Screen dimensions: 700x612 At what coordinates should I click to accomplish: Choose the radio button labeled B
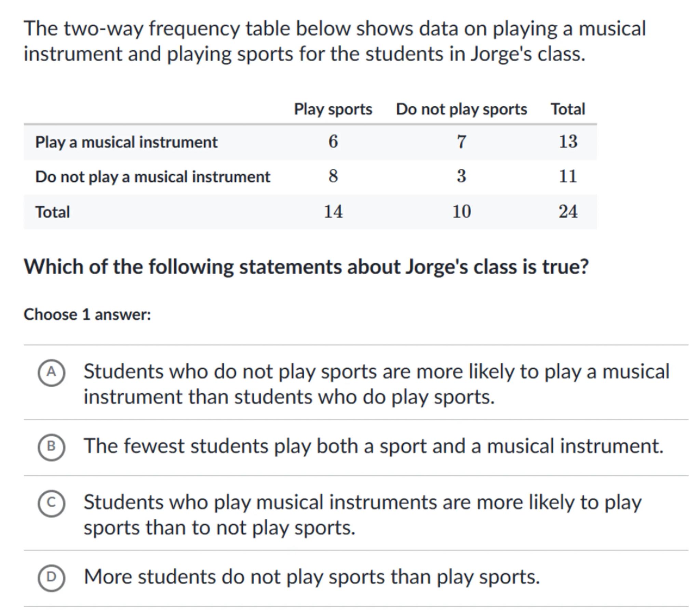click(51, 447)
